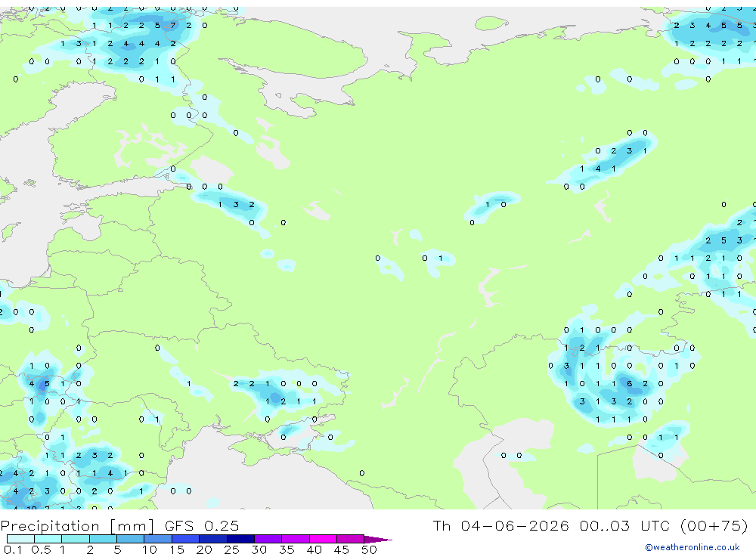The image size is (756, 554).
Task: Click the "7" in row "1 1 2 2 5 7 2 0"
Action: 172,26
